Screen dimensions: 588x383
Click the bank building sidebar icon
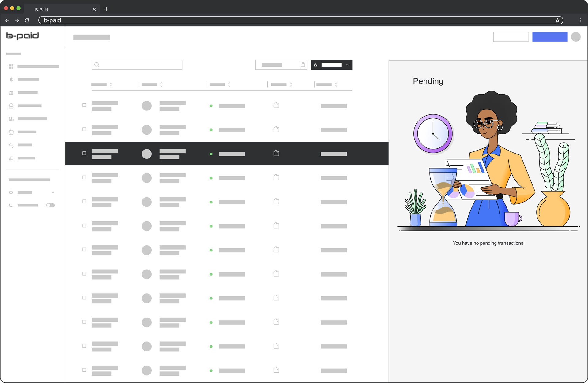point(11,93)
